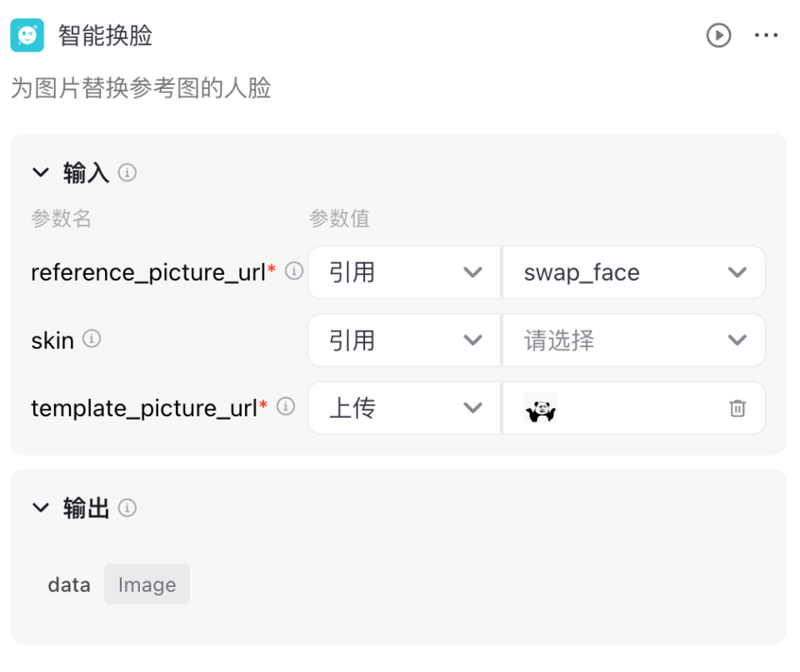Collapse the 输出 section
The image size is (800, 672).
[x=40, y=507]
